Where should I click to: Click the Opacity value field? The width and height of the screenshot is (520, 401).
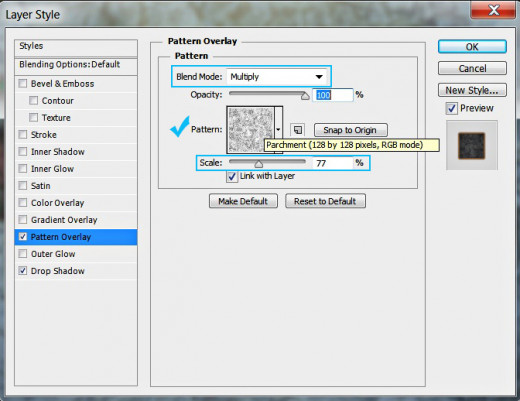pos(333,95)
